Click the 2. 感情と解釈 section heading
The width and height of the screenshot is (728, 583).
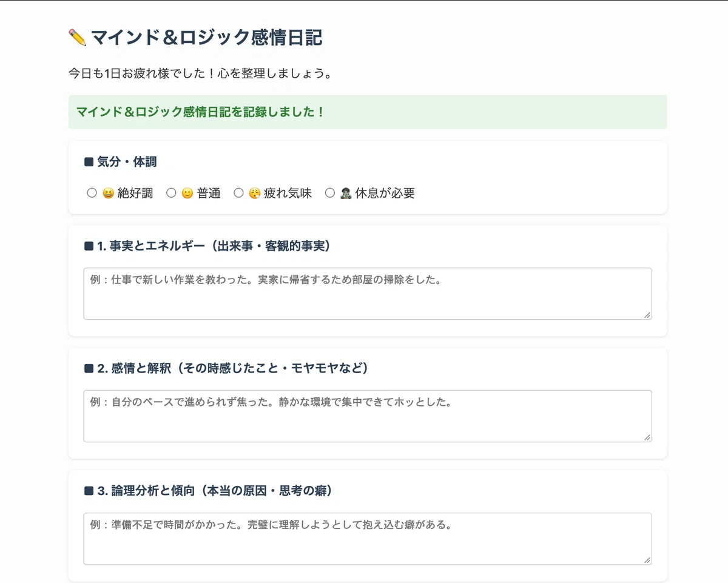(226, 368)
